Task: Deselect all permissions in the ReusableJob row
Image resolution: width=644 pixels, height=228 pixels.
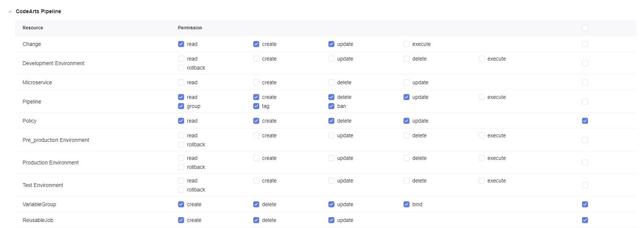Action: coord(585,220)
